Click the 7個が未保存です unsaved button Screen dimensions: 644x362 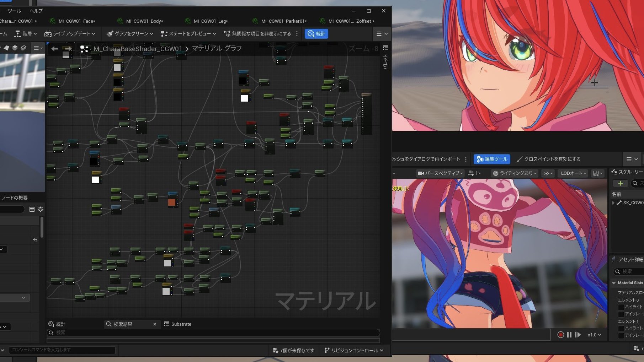(293, 350)
